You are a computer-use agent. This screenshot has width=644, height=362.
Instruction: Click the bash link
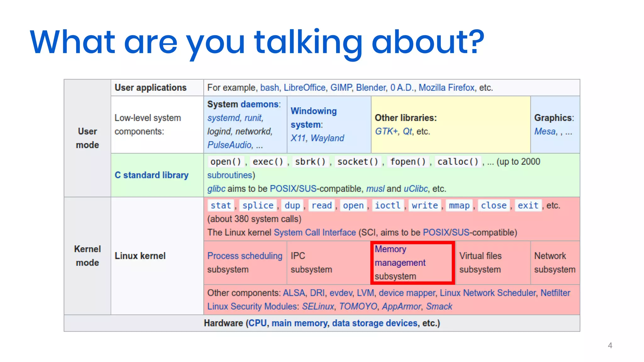click(x=269, y=88)
